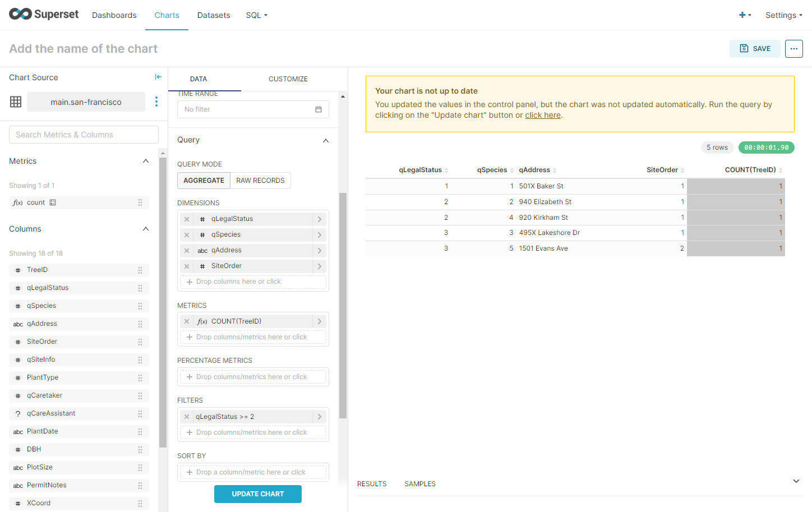Select AGGREGATE query mode
Screen dimensions: 812x512
[x=204, y=181]
